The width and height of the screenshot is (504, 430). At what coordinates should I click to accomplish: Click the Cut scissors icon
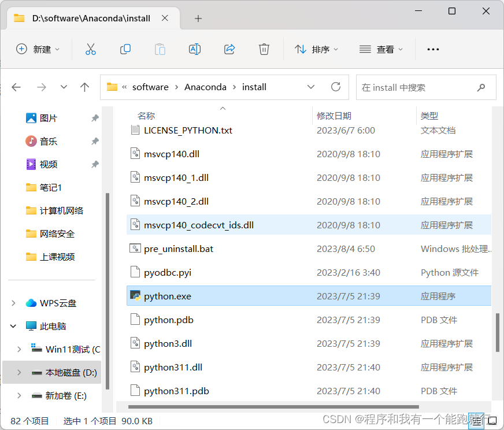coord(91,49)
